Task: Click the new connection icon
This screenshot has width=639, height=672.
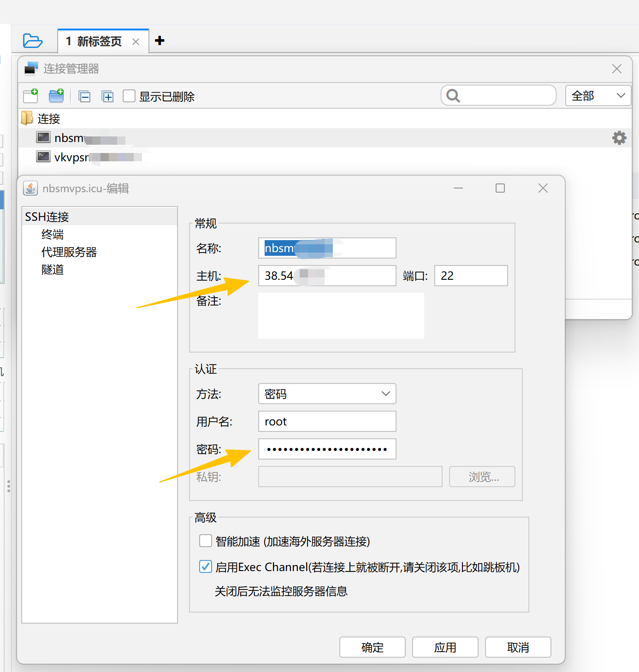Action: [x=31, y=96]
